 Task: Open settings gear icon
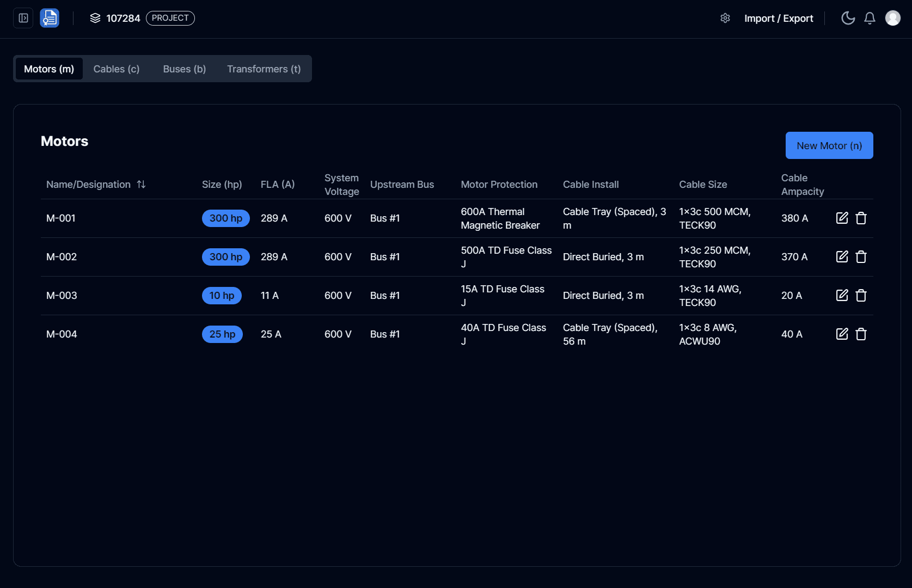725,18
